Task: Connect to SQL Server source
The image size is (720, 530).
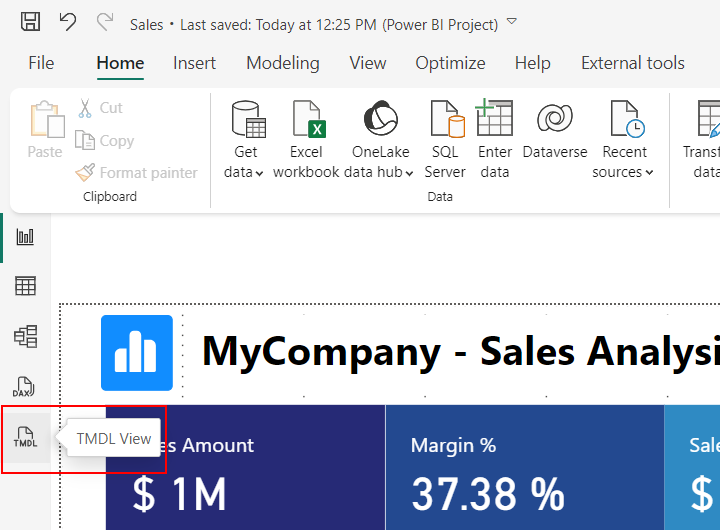Action: click(x=445, y=140)
